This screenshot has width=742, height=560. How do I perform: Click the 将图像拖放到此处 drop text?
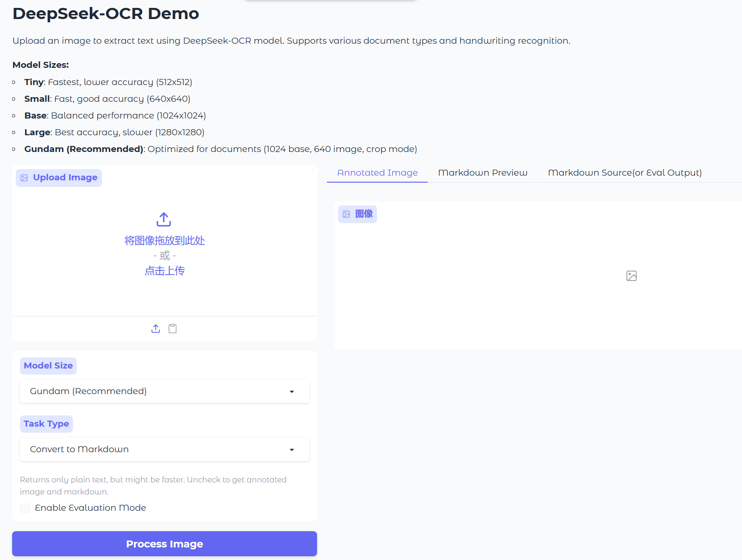[x=165, y=241]
